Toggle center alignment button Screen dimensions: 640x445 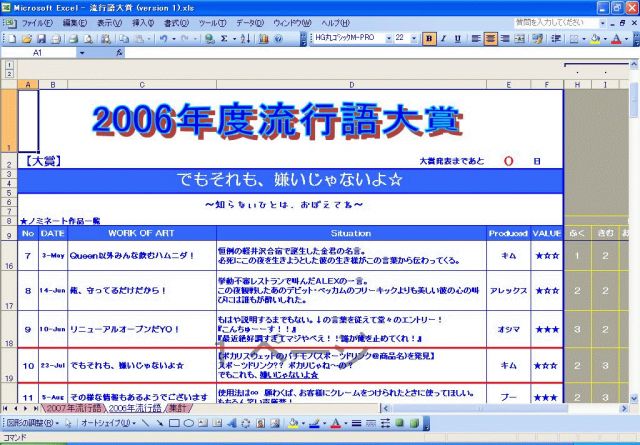pos(491,38)
